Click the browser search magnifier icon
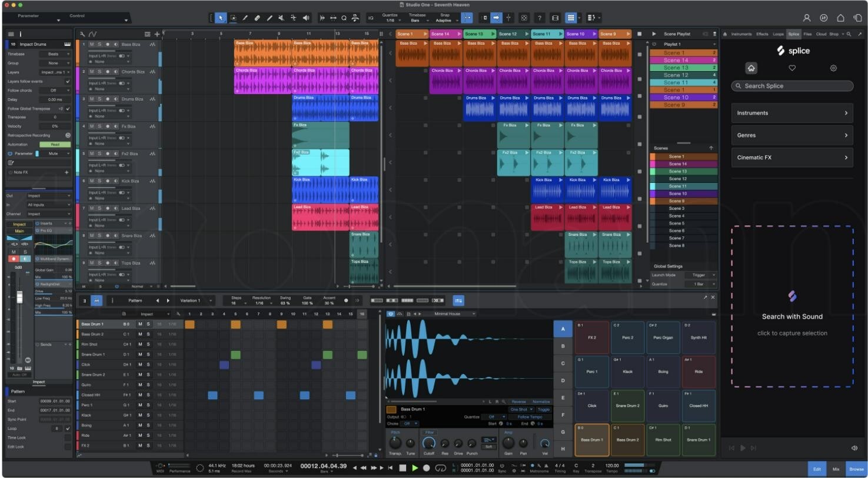The width and height of the screenshot is (868, 478). (849, 34)
